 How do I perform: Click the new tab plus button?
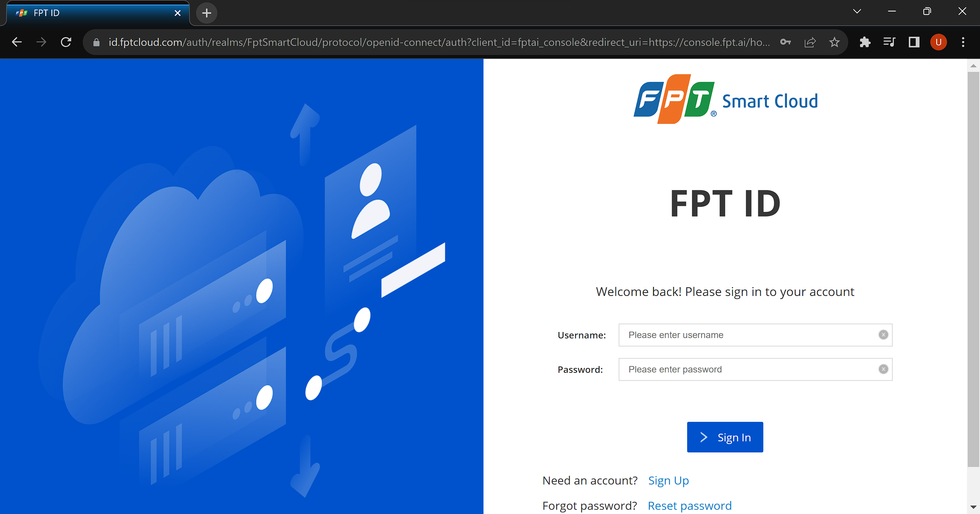pos(207,12)
